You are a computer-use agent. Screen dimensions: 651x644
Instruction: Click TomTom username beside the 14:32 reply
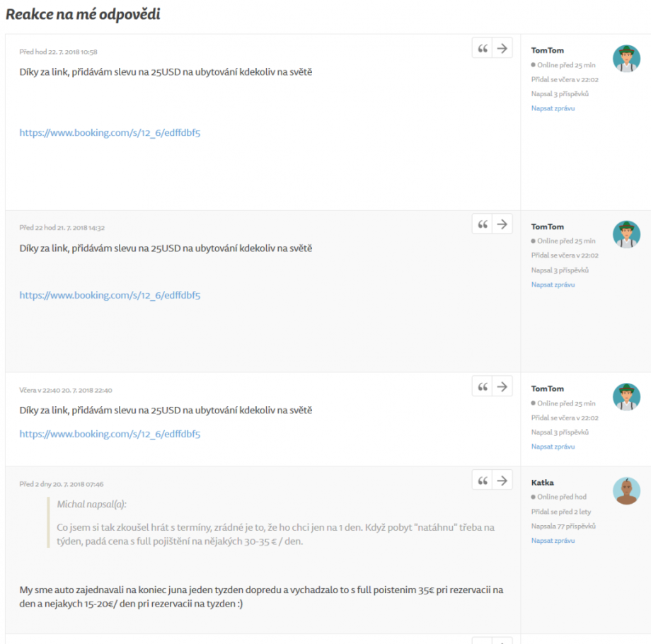(548, 227)
